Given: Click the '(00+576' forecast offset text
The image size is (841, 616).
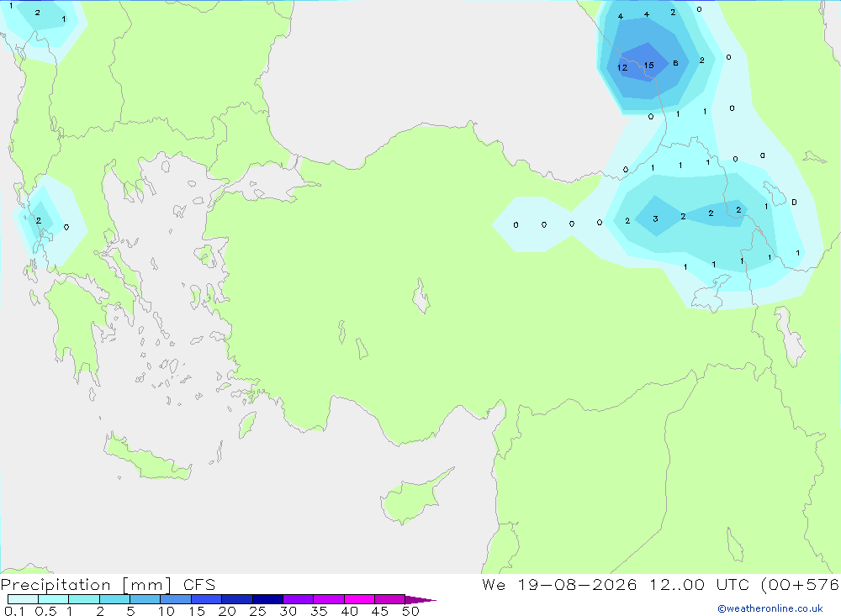Looking at the screenshot, I should 801,584.
